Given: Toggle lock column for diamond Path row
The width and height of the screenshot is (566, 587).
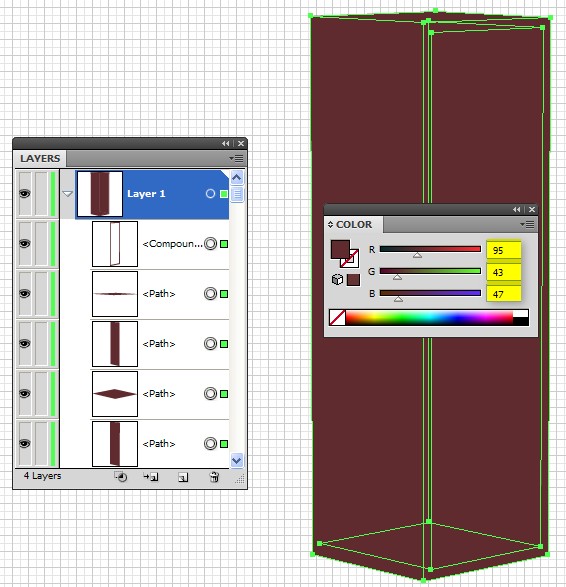Looking at the screenshot, I should pos(41,394).
